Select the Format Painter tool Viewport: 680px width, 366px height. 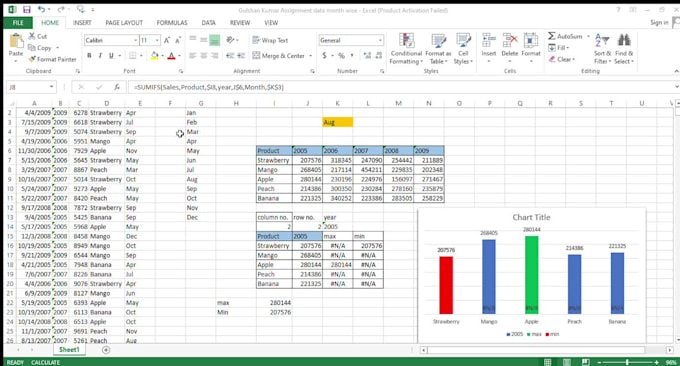click(52, 59)
